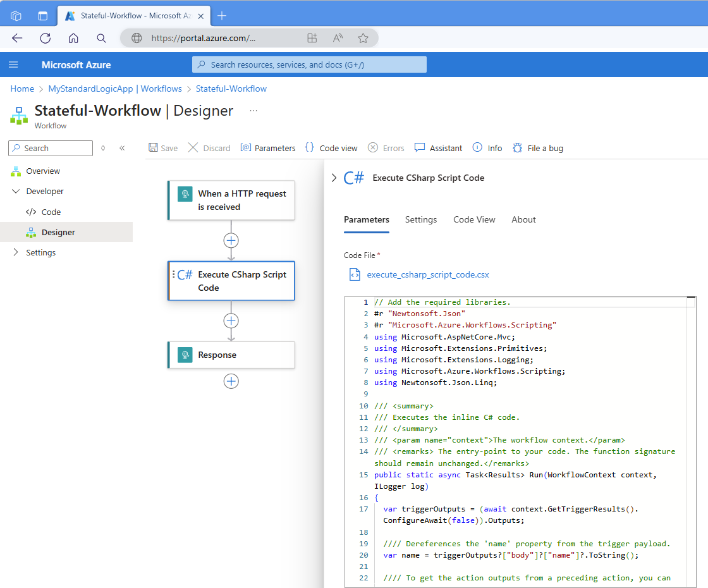Switch to Code view via the {} icon
The height and width of the screenshot is (588, 708).
click(x=310, y=147)
